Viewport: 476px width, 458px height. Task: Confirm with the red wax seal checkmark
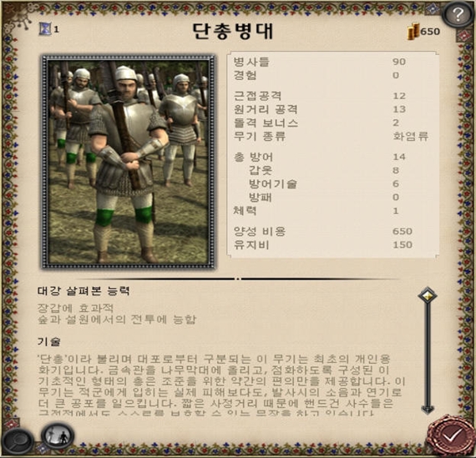450,435
